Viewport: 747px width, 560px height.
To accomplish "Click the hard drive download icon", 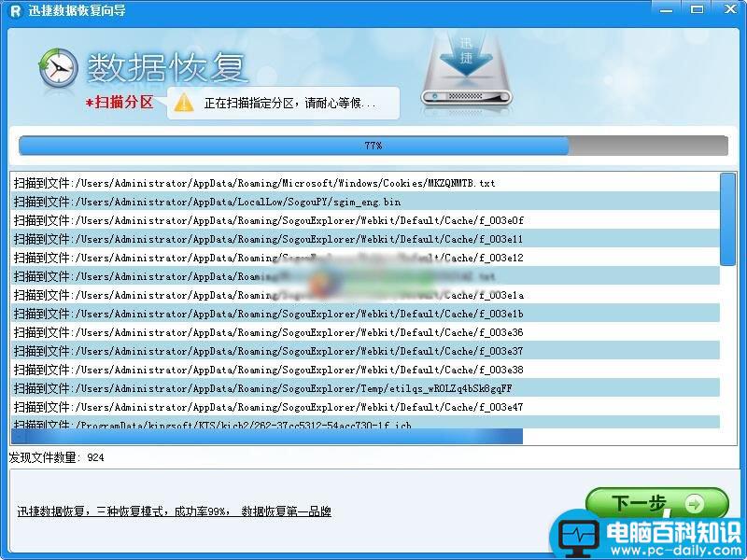I will [x=466, y=72].
